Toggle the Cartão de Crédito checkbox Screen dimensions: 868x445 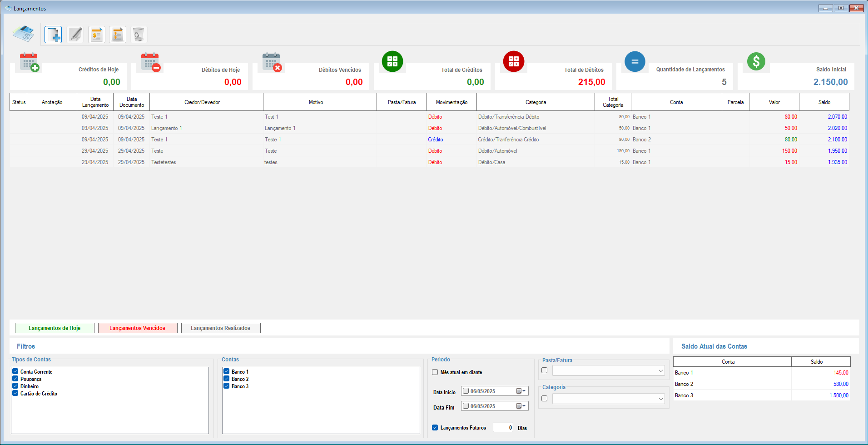click(15, 393)
